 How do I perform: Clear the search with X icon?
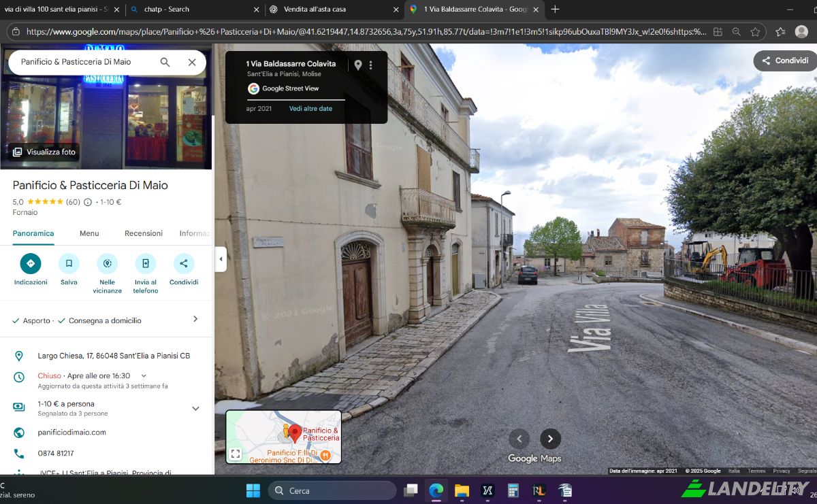[x=192, y=62]
